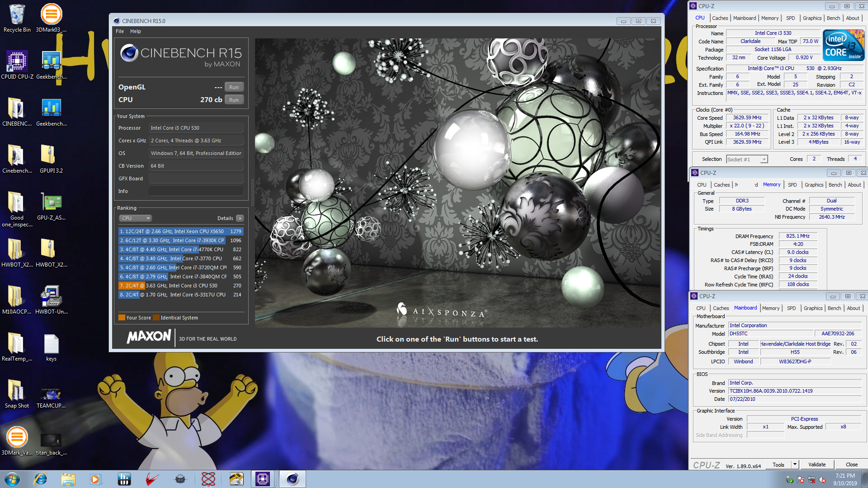The width and height of the screenshot is (868, 488).
Task: Select ranking row Intel Core i5-3317U
Action: pos(181,295)
